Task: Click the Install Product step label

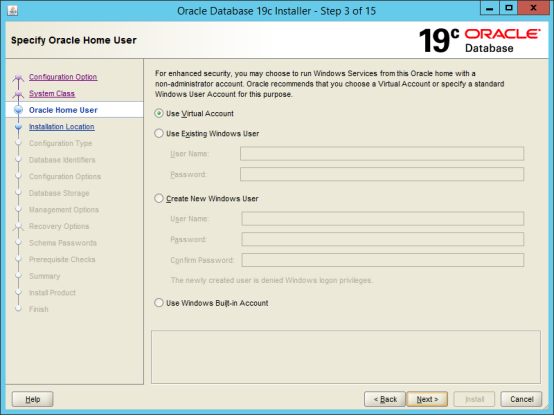Action: point(52,293)
